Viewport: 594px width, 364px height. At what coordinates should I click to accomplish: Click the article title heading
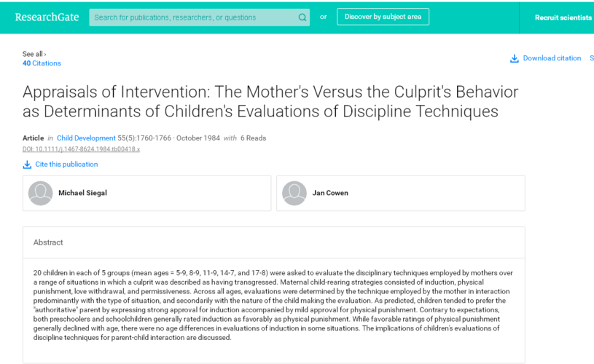(270, 102)
